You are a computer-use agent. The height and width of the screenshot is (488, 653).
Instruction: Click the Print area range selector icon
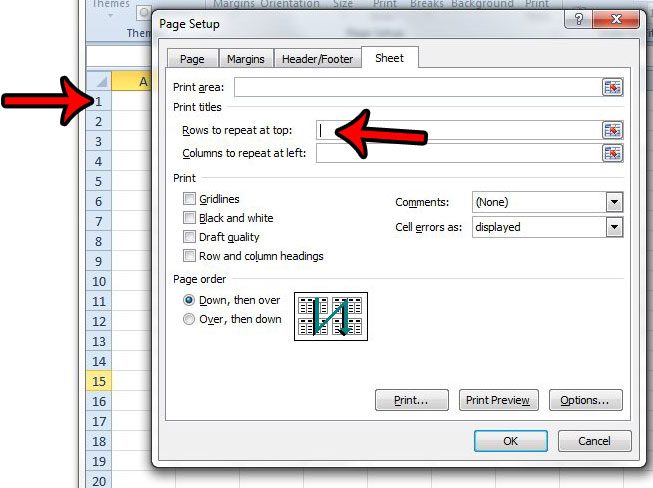tap(612, 87)
